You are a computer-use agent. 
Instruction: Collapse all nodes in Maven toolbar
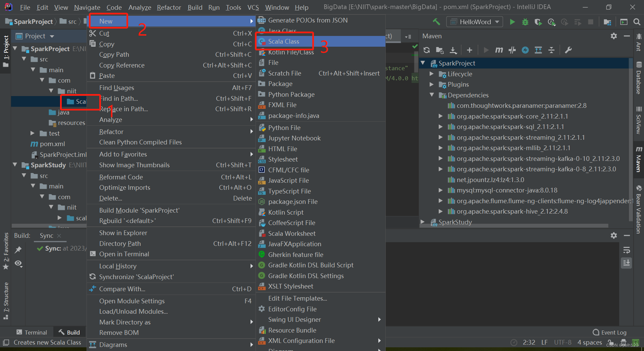click(x=551, y=50)
